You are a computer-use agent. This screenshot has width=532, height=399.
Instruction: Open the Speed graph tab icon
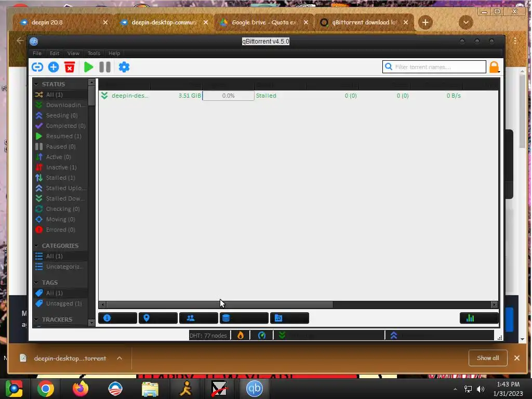(x=479, y=318)
